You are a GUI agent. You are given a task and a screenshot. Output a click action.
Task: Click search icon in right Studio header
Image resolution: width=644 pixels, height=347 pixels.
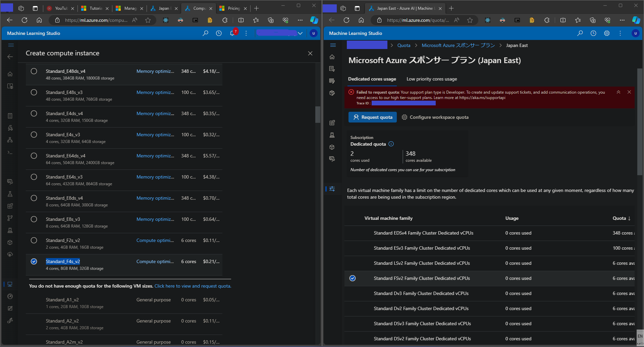coord(580,33)
